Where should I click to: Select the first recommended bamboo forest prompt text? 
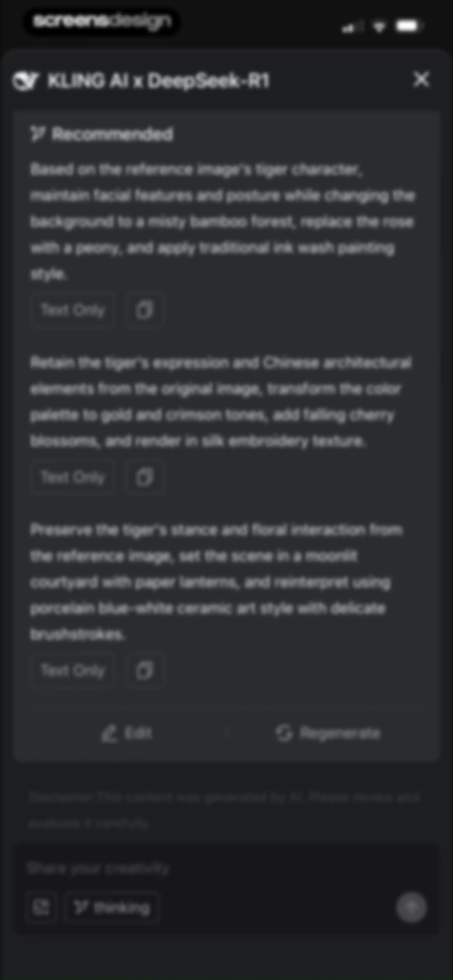[x=223, y=221]
